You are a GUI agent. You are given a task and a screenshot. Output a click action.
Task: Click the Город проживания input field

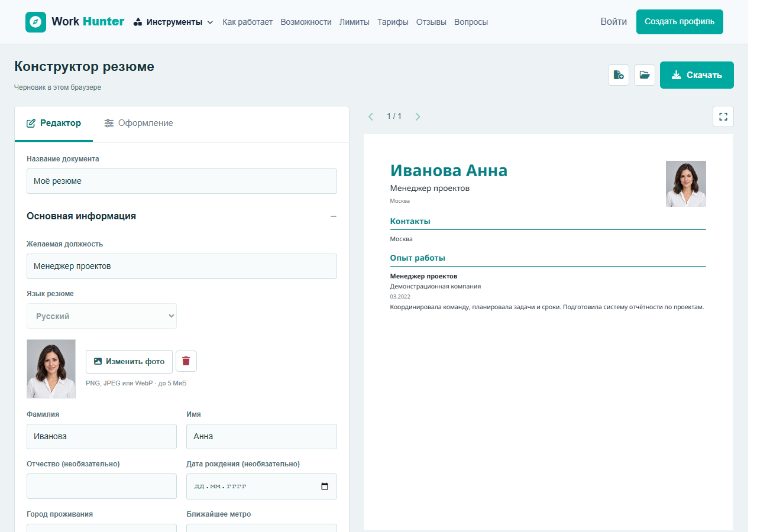(102, 528)
